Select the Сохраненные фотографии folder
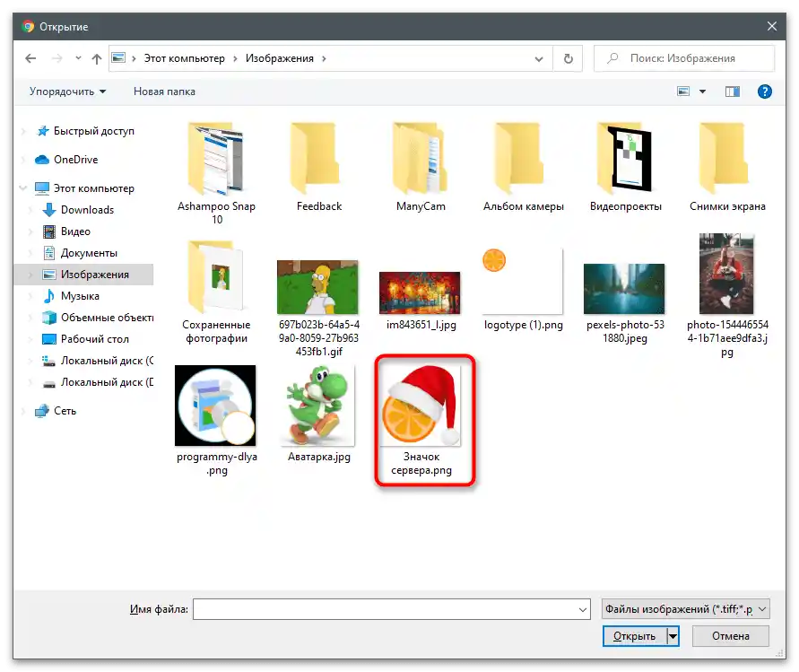 [x=217, y=292]
